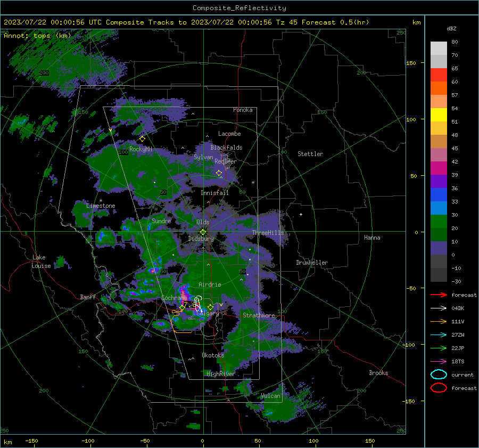
Task: Click the 80 value on dBZ scale
Action: tap(455, 42)
